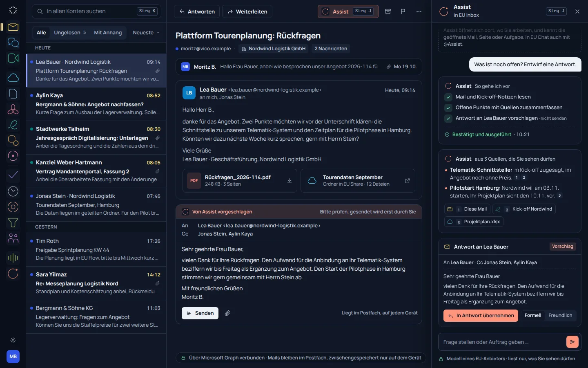Click the Antworten button

[x=197, y=11]
